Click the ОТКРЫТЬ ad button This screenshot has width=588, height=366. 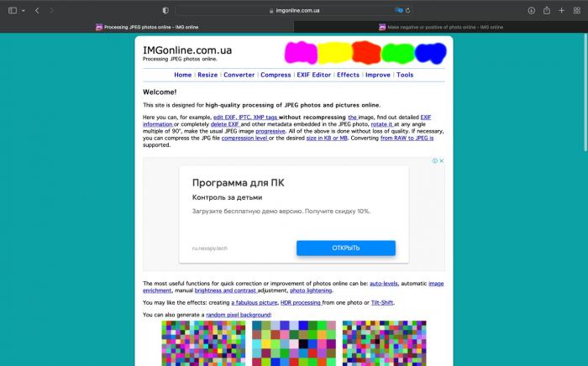[x=346, y=248]
